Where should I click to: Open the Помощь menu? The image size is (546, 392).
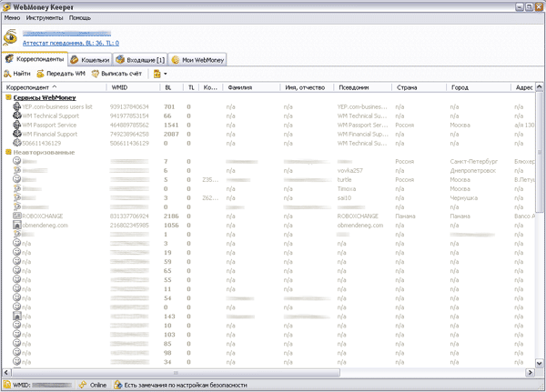(x=80, y=18)
